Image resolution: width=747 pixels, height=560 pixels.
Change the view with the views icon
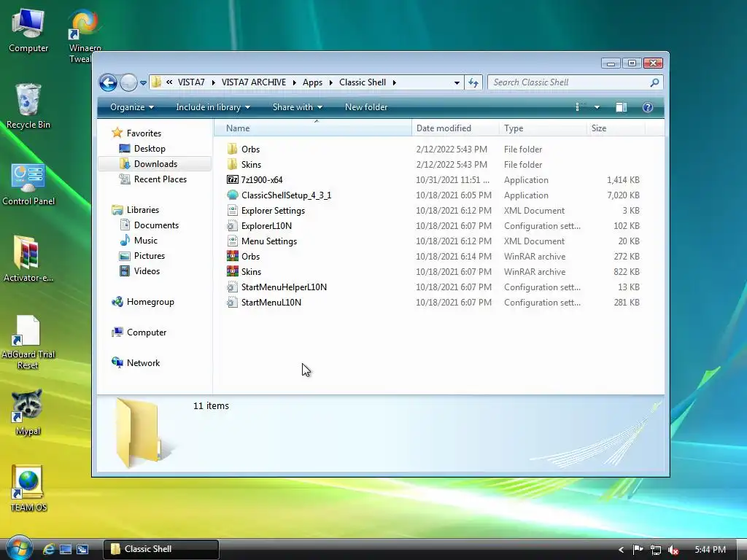click(x=580, y=107)
